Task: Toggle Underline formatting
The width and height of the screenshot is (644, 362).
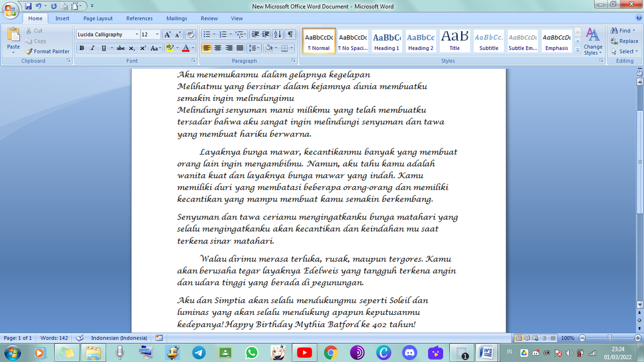Action: 103,48
